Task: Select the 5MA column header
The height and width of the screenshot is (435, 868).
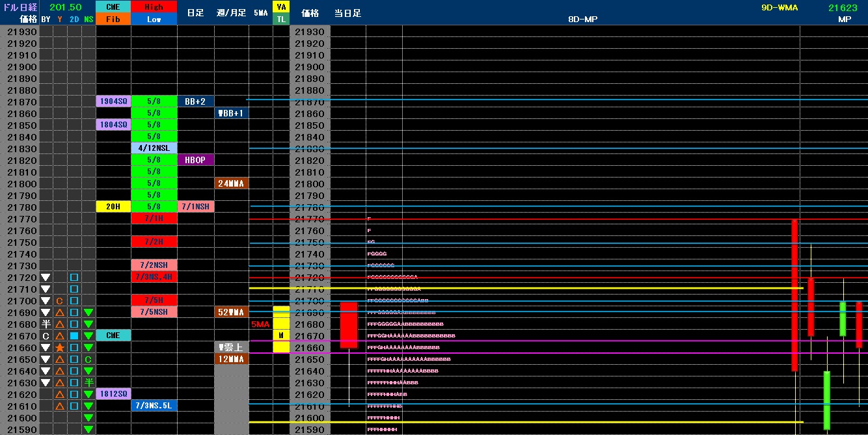Action: coord(260,13)
